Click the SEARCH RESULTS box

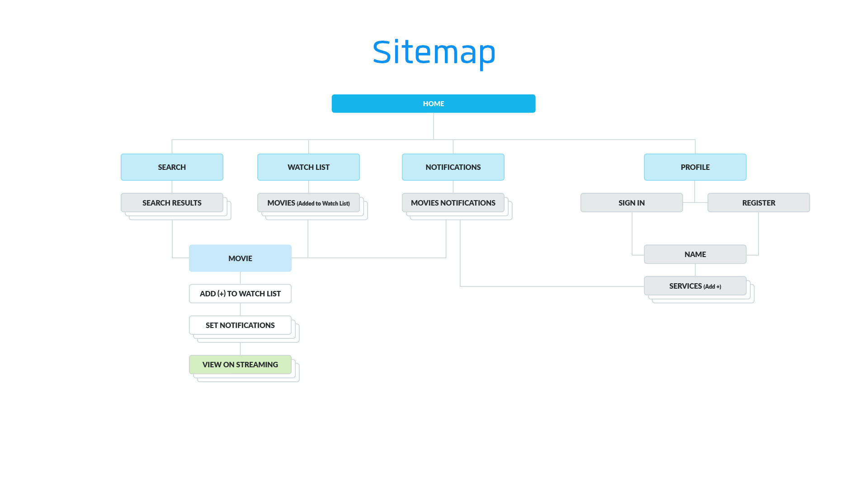172,203
